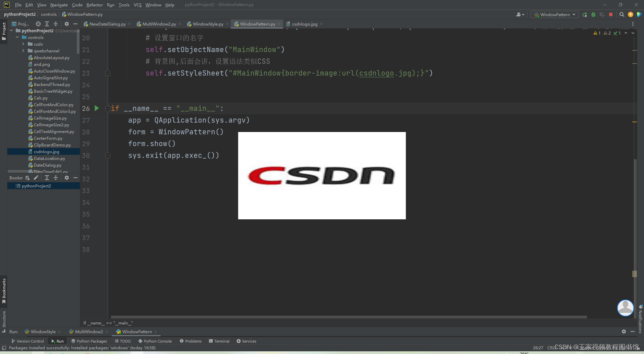Select csdnlogo.jpg in the project tree
The width and height of the screenshot is (644, 354).
44,151
